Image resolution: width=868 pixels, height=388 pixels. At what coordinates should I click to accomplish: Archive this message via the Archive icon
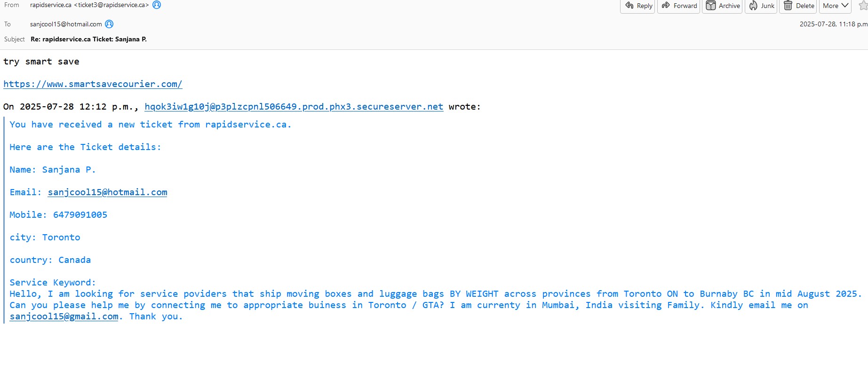tap(711, 6)
